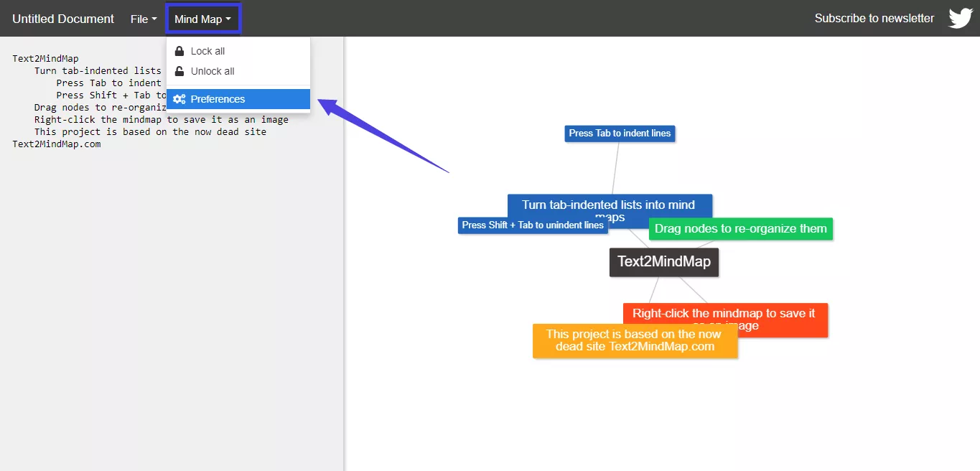Click the Press Shift + Tab node
The height and width of the screenshot is (471, 980).
tap(533, 225)
